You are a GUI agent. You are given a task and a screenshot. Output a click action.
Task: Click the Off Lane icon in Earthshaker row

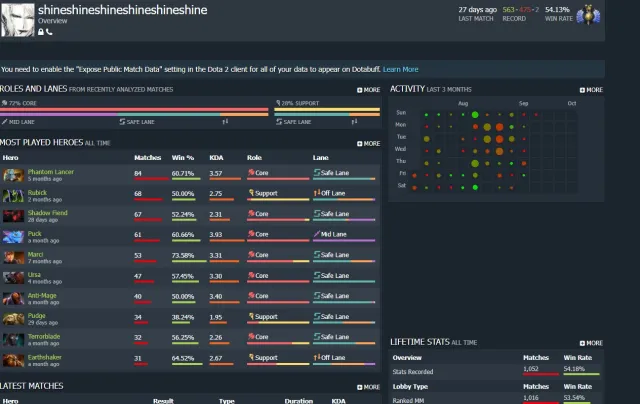tap(317, 357)
